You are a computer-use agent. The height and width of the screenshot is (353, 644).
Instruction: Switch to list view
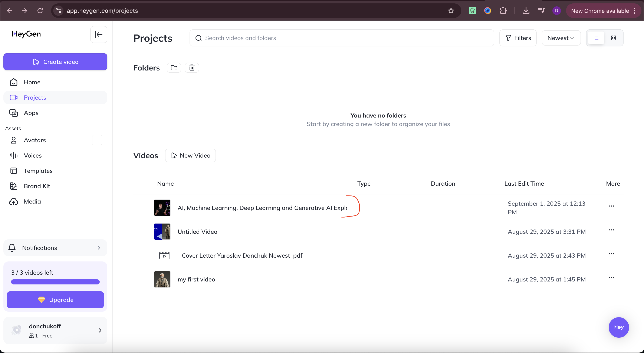pos(596,38)
